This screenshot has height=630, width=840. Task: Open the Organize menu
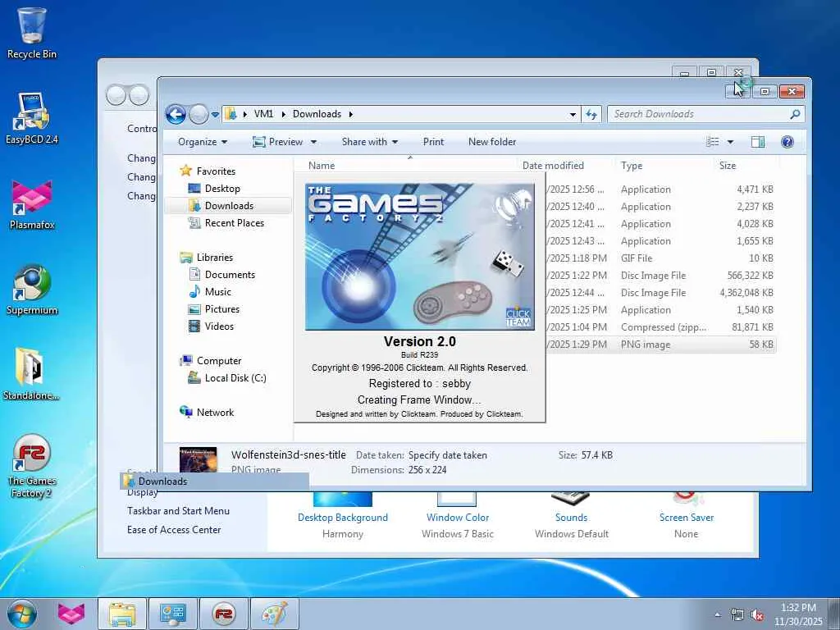click(203, 142)
